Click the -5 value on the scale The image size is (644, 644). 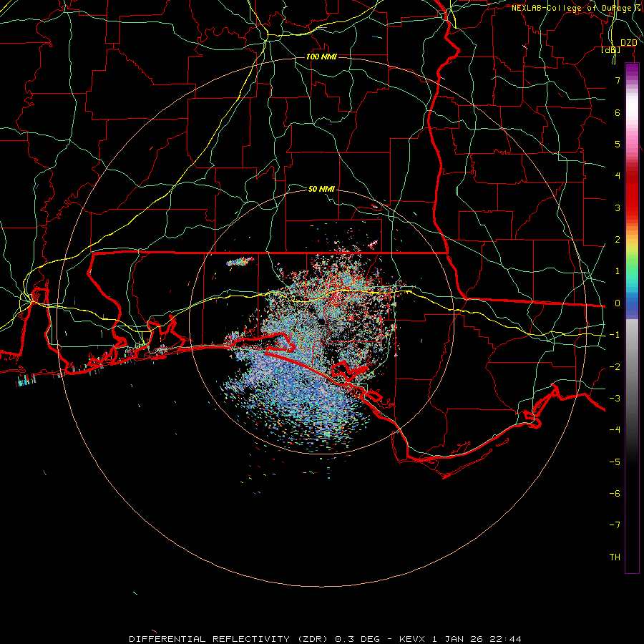click(615, 462)
